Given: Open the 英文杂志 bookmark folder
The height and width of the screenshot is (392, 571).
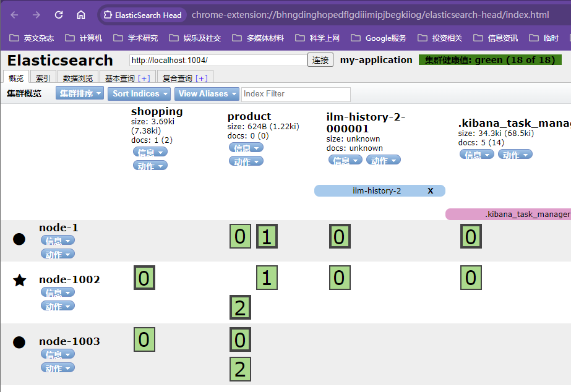Looking at the screenshot, I should coord(32,38).
